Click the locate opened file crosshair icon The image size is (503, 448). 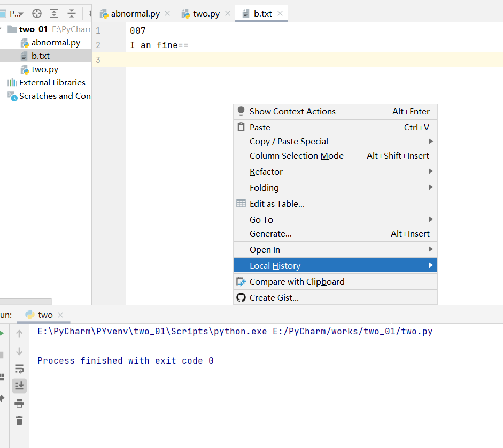pos(37,13)
